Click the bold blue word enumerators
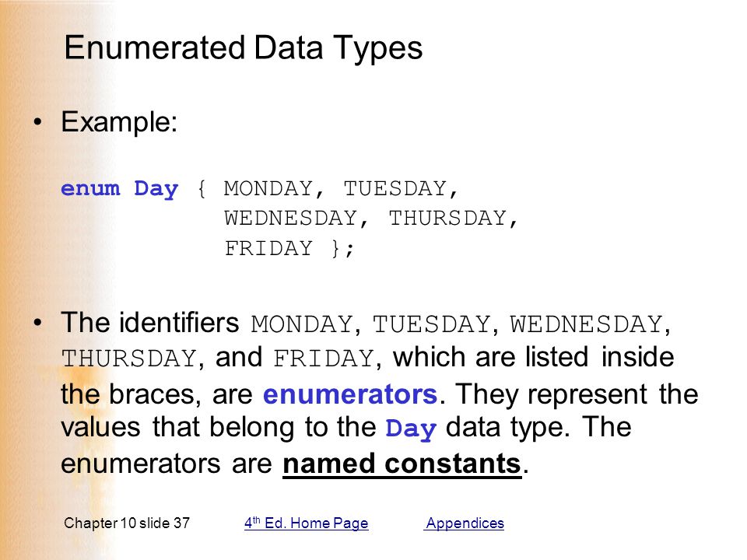The image size is (747, 560). [x=350, y=394]
